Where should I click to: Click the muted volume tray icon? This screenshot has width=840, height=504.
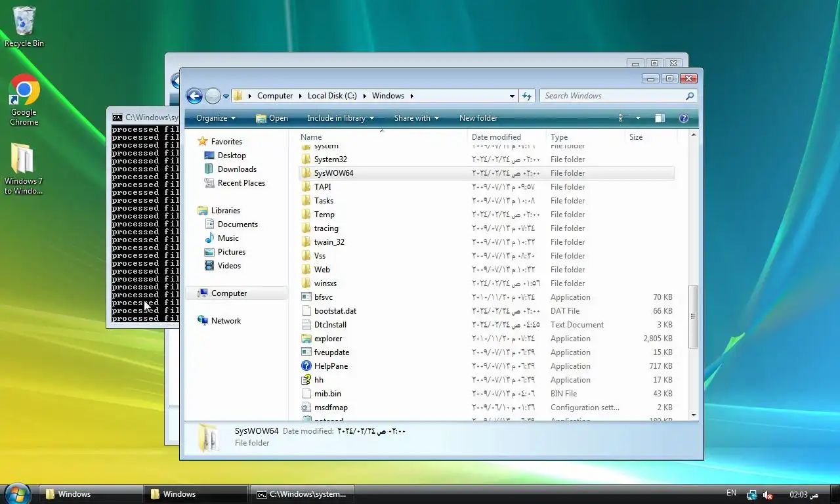(767, 495)
